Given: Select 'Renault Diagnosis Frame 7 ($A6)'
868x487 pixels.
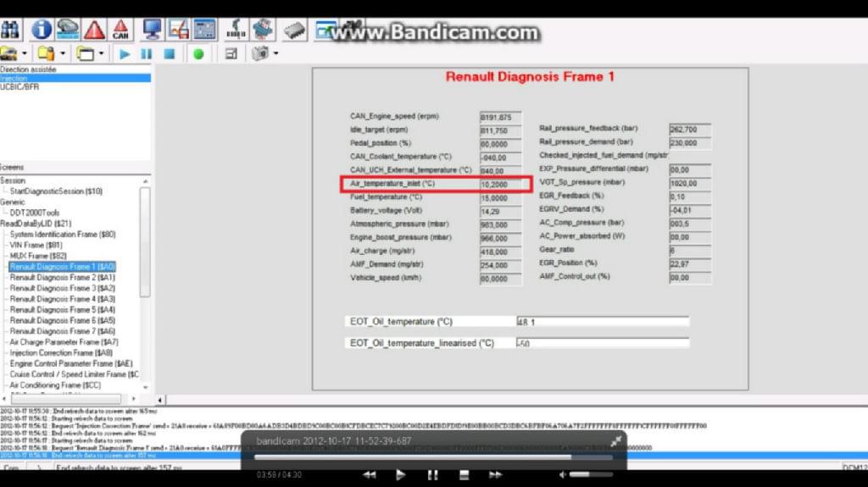Looking at the screenshot, I should [x=63, y=331].
